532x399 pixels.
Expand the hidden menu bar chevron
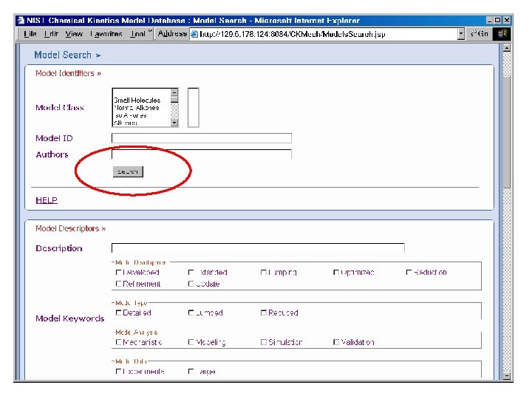click(x=150, y=32)
